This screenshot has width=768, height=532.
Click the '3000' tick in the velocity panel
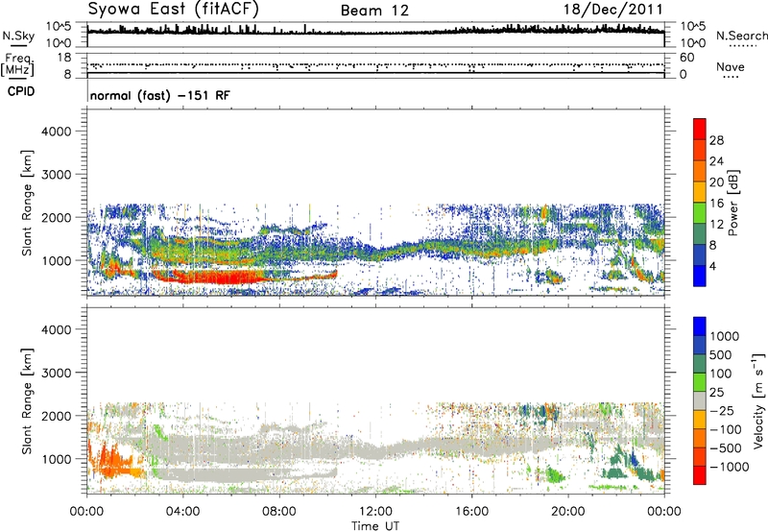coord(56,373)
